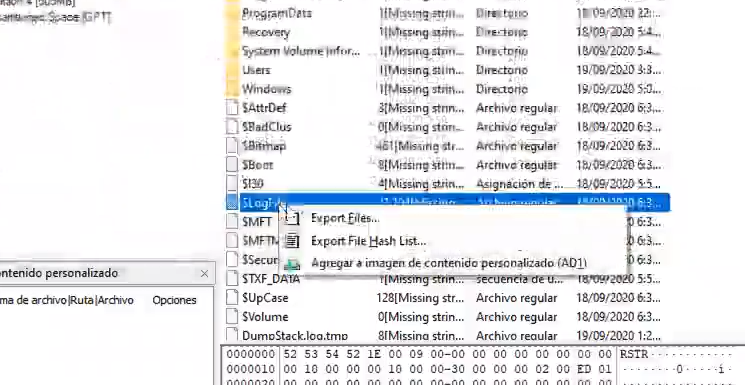745x385 pixels.
Task: Select the $Bitmap file name
Action: pyautogui.click(x=264, y=146)
